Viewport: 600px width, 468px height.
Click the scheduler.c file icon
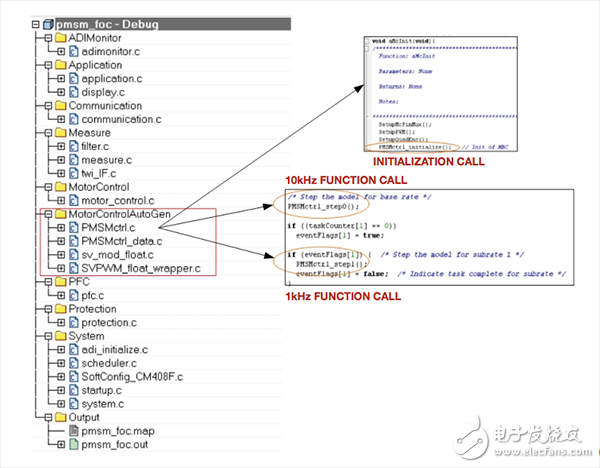click(x=72, y=363)
